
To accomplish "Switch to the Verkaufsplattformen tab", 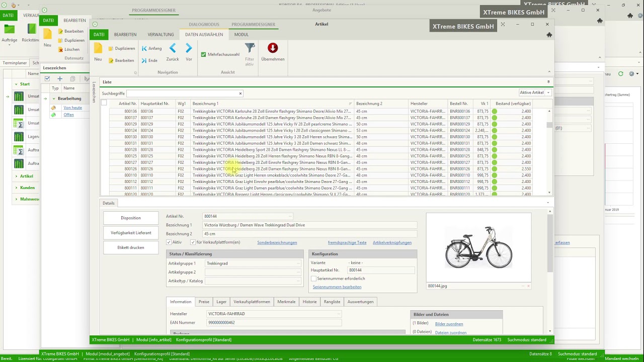I will (252, 302).
